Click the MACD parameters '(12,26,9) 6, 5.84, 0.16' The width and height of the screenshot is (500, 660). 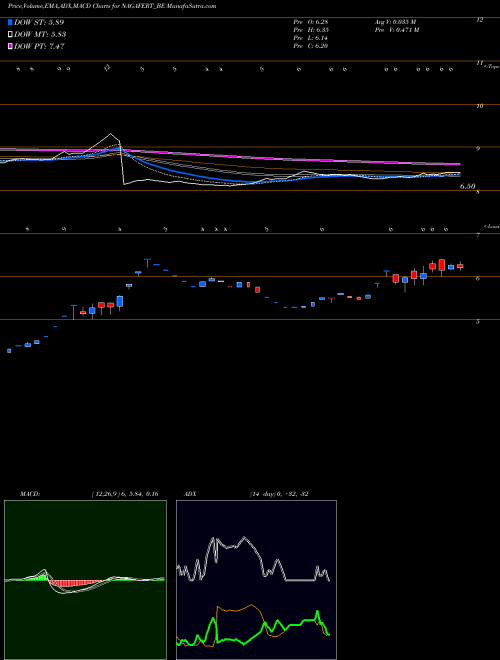(125, 494)
